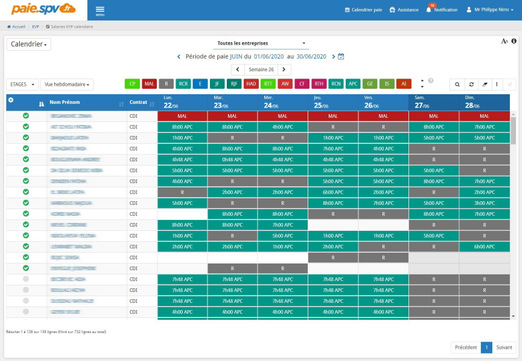
Task: Open Calendrier paie in top bar
Action: tap(363, 10)
